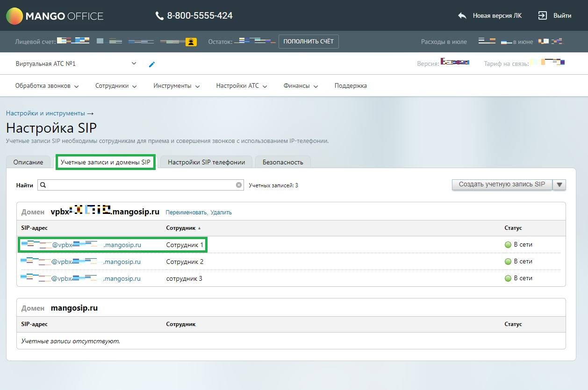This screenshot has height=390, width=588.
Task: Expand the Финансы menu
Action: point(301,86)
